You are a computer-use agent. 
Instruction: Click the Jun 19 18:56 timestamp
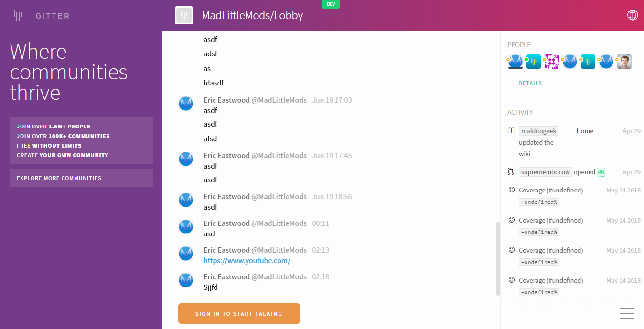click(x=332, y=197)
